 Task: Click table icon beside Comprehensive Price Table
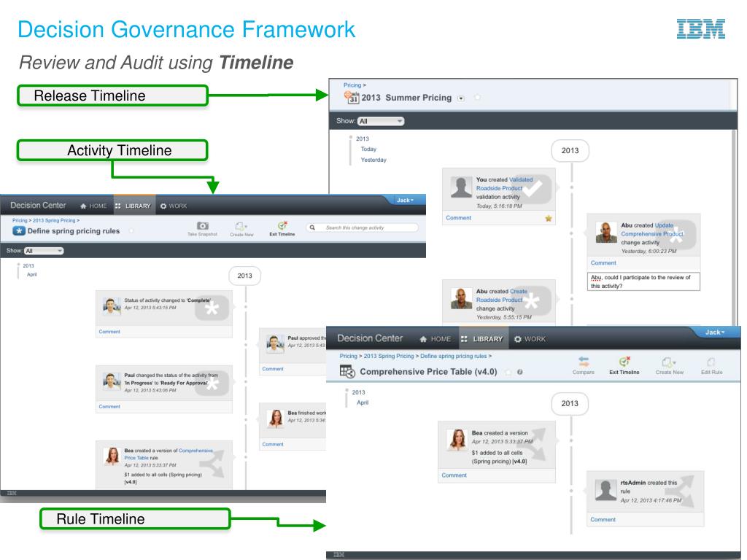pyautogui.click(x=347, y=371)
